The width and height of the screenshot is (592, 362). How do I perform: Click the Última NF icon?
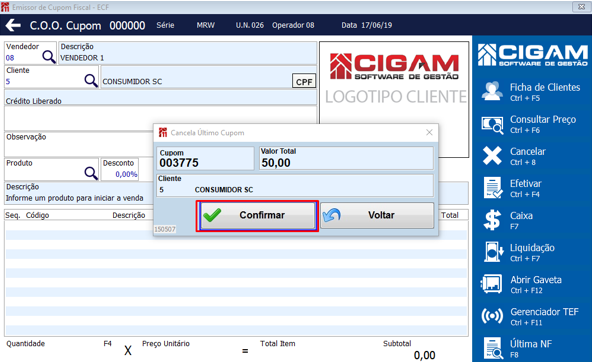point(493,348)
